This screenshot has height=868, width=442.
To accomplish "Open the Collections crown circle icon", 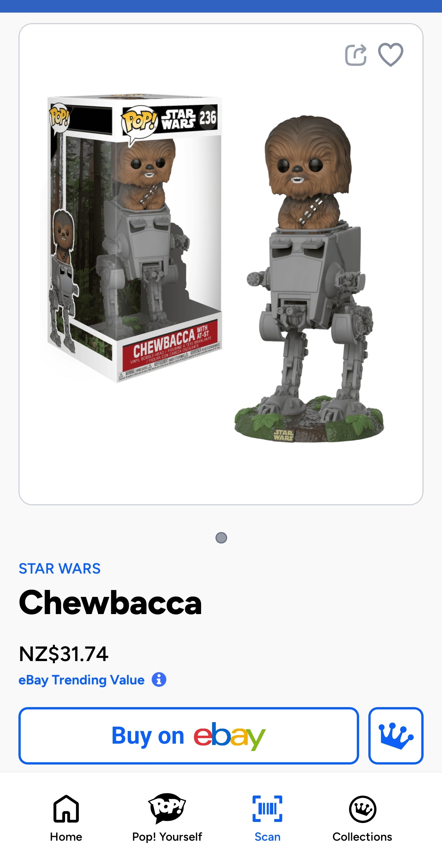I will click(363, 809).
